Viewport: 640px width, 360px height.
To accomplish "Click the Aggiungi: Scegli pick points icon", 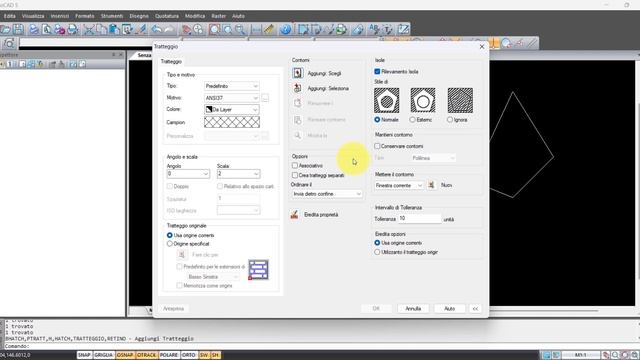I will click(x=298, y=73).
